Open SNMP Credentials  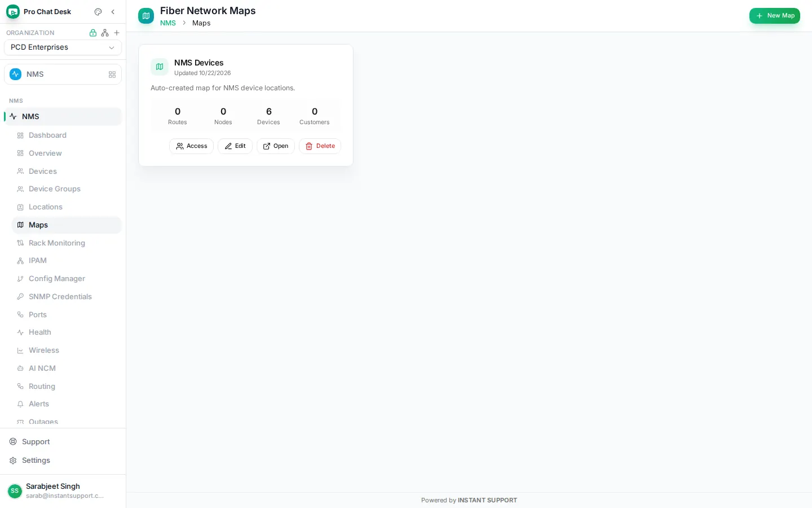click(x=67, y=297)
